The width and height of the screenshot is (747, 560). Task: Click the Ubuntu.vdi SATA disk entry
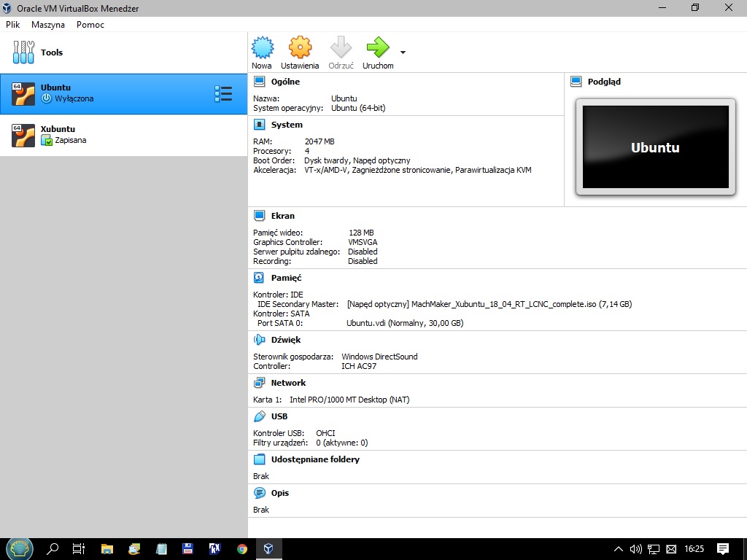[x=405, y=323]
